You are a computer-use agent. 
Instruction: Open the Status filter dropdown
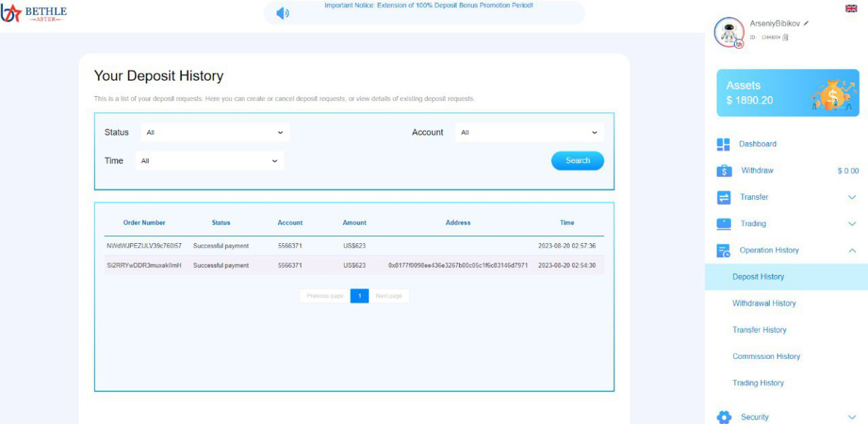(x=214, y=132)
